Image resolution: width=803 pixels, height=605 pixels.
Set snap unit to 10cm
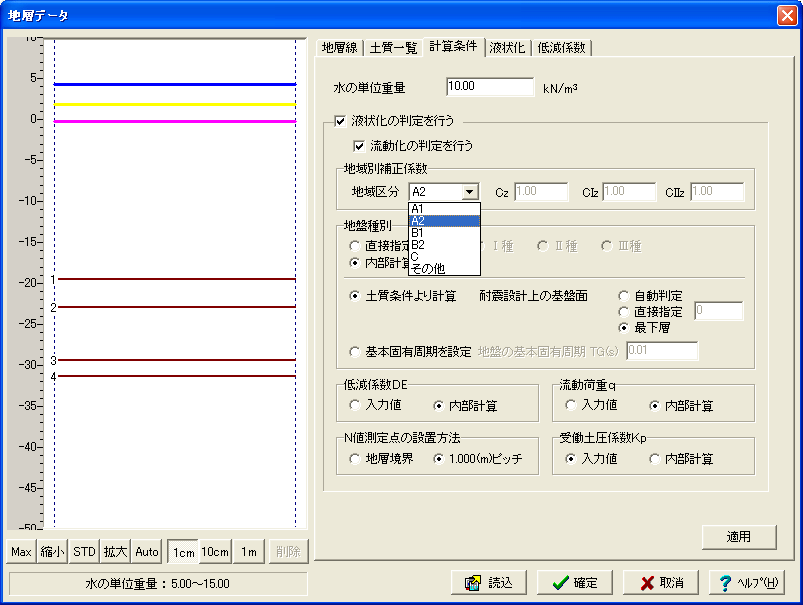click(x=215, y=552)
